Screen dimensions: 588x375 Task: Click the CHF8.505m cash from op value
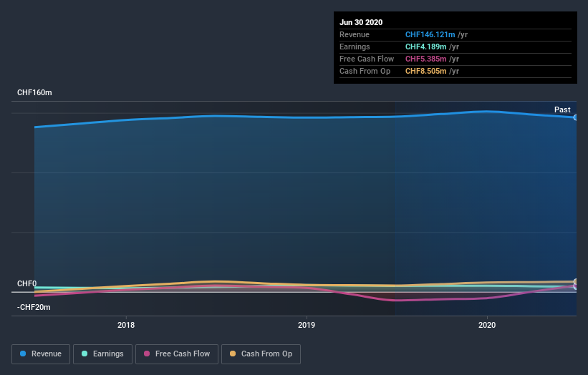425,71
